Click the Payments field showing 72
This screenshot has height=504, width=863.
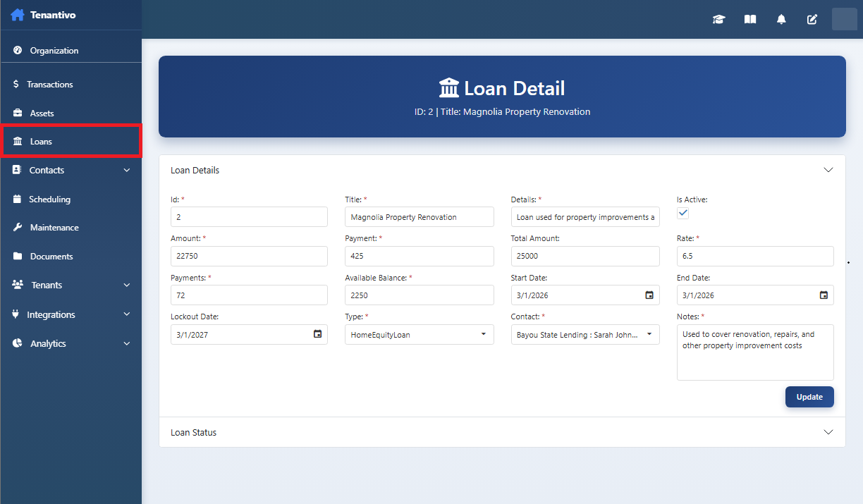coord(249,295)
